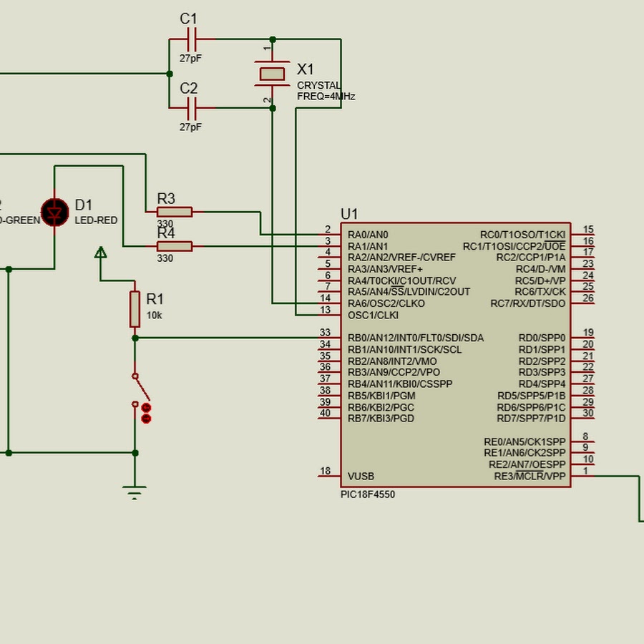
Task: Click the FREQ=4MHz crystal property text
Action: point(326,97)
